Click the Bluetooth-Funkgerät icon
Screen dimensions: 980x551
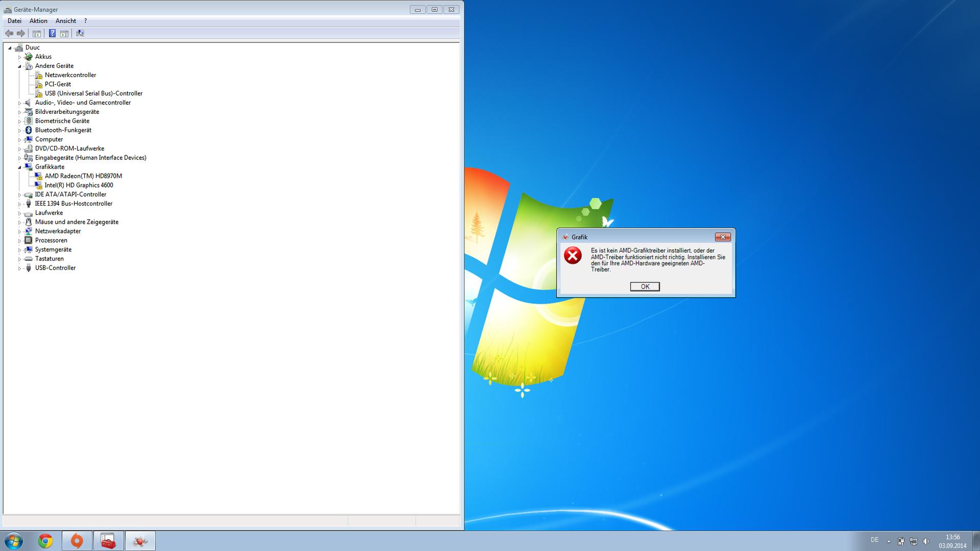point(29,130)
